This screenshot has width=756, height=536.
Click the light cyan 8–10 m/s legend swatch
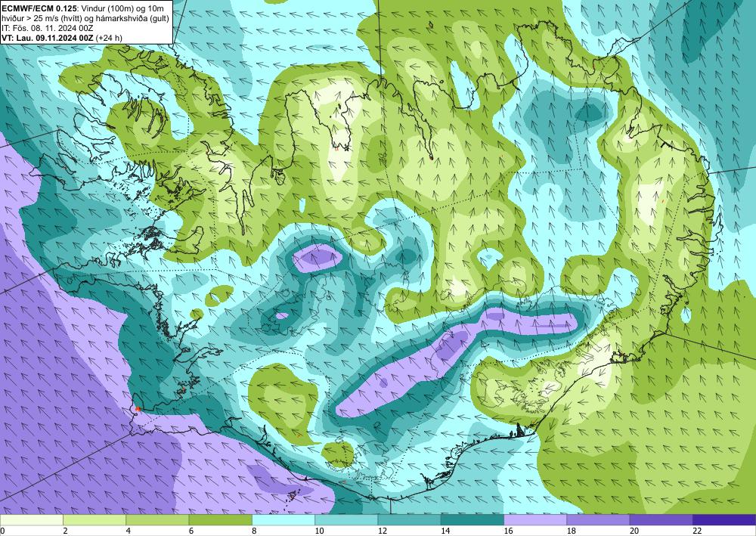click(283, 520)
